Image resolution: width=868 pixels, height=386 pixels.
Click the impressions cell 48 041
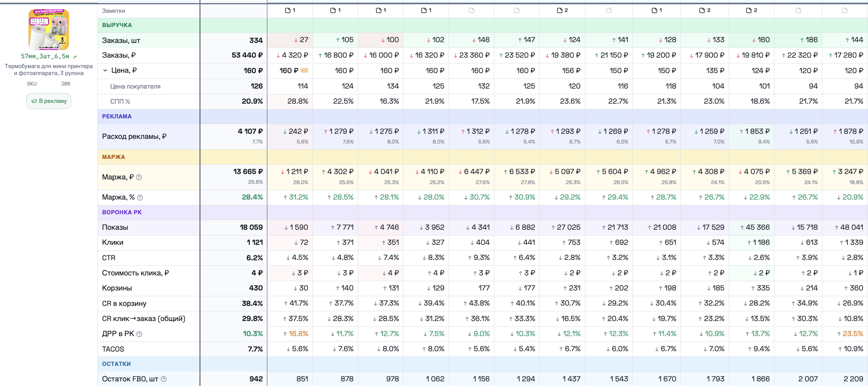tap(849, 227)
